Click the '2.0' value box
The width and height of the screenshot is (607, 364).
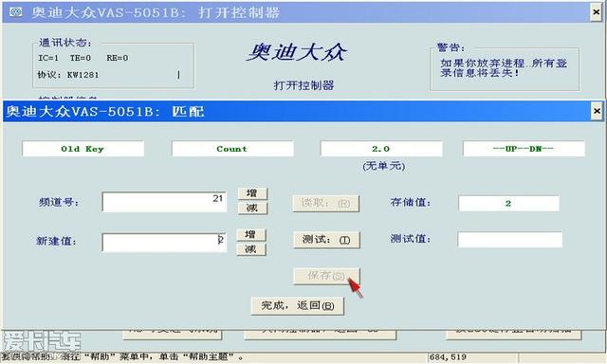[x=381, y=149]
